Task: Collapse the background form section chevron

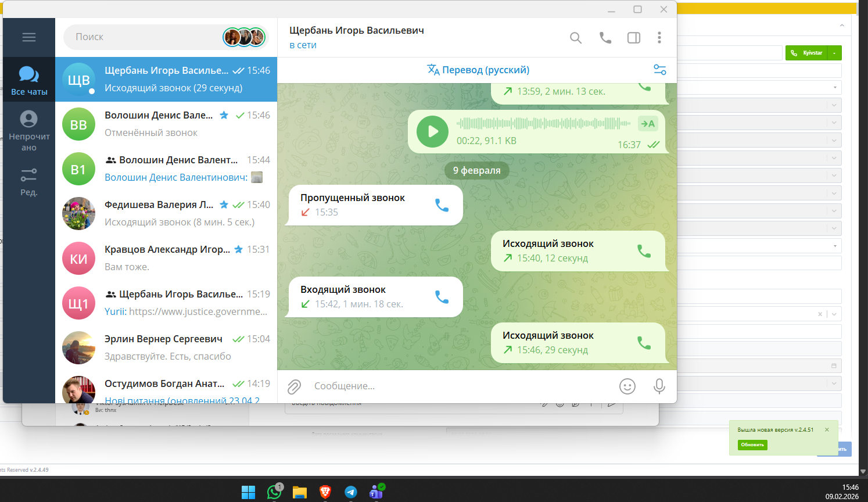Action: tap(842, 26)
